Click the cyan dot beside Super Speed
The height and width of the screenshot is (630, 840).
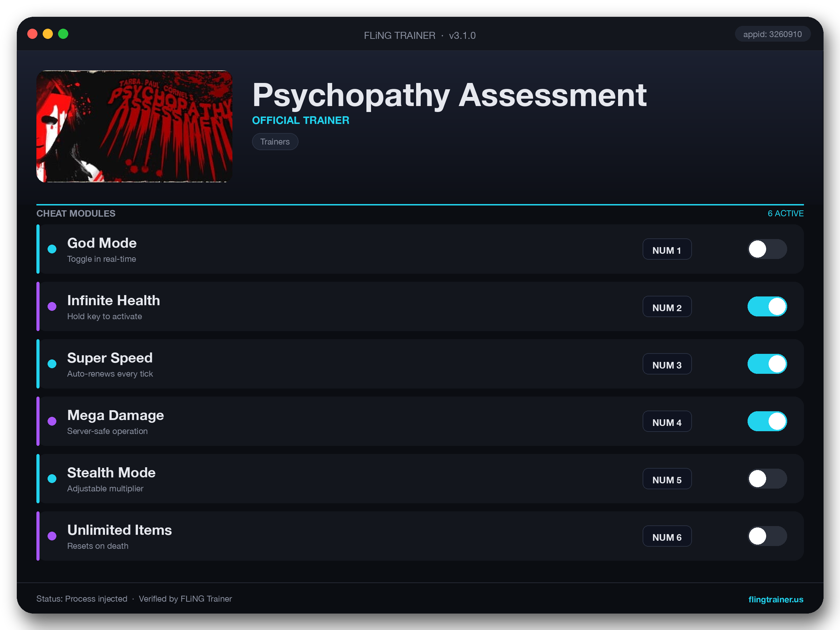(52, 364)
